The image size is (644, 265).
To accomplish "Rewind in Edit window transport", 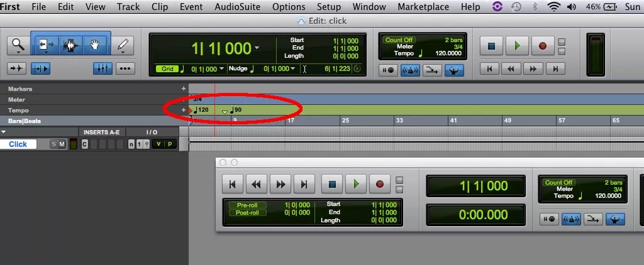I will 511,69.
